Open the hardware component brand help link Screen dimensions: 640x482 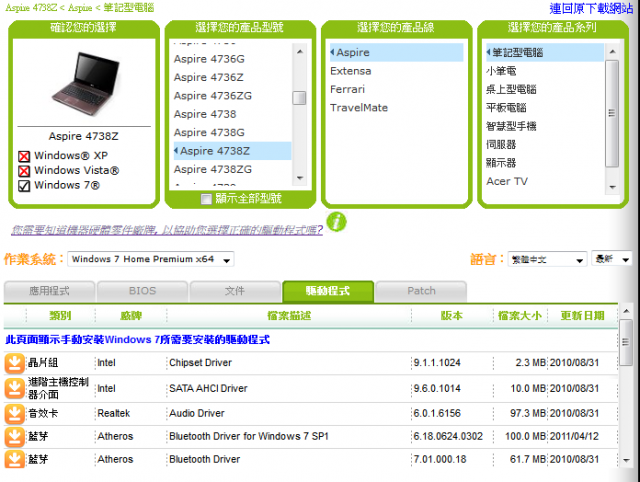(167, 230)
